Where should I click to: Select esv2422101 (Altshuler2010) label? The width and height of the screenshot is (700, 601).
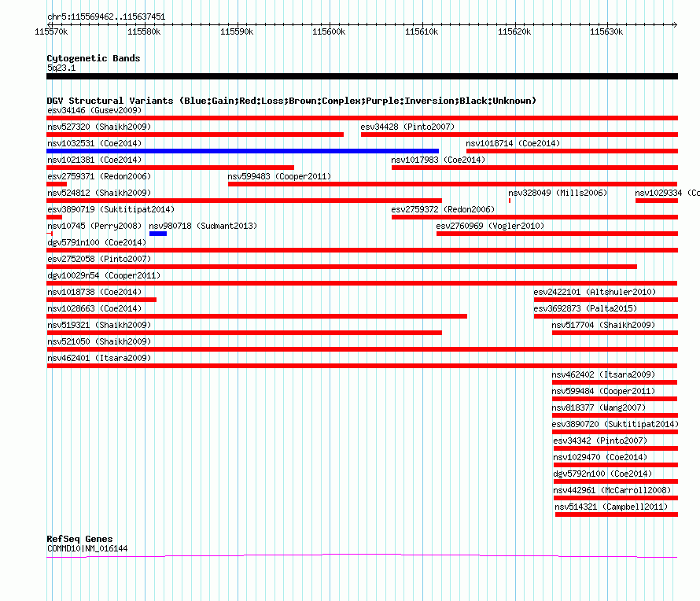[595, 292]
